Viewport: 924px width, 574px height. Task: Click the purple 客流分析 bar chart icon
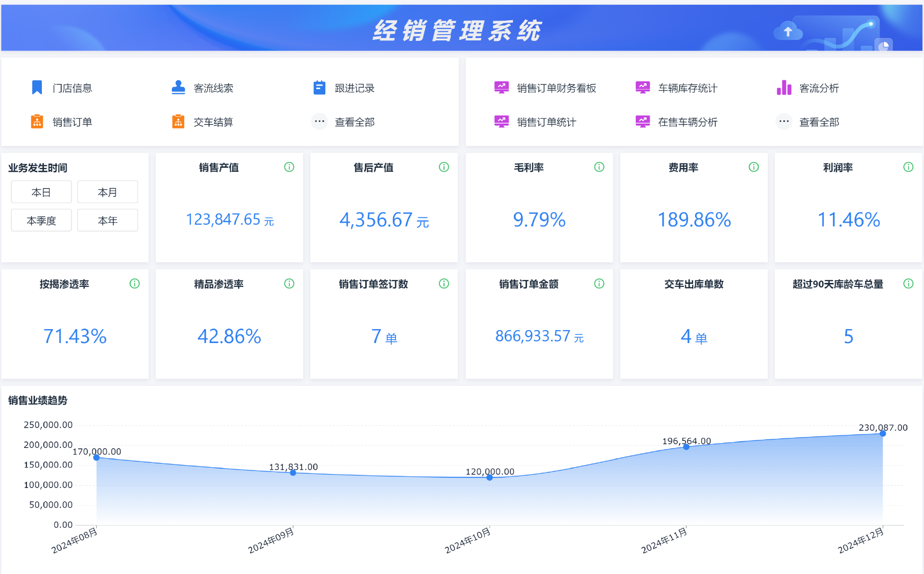pyautogui.click(x=783, y=88)
